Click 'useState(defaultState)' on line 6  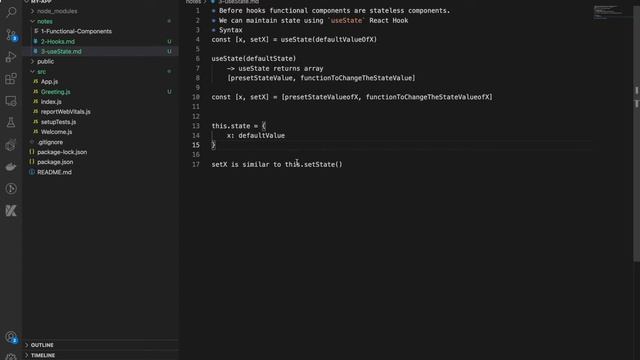(x=254, y=59)
